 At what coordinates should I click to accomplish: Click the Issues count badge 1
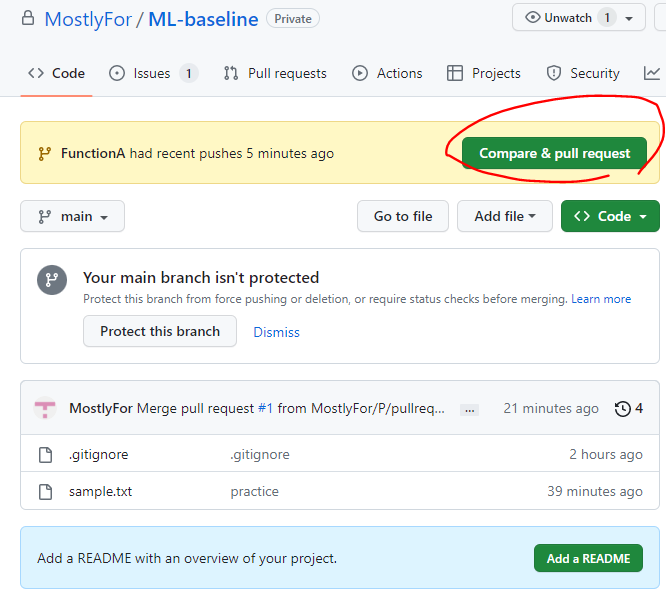189,73
